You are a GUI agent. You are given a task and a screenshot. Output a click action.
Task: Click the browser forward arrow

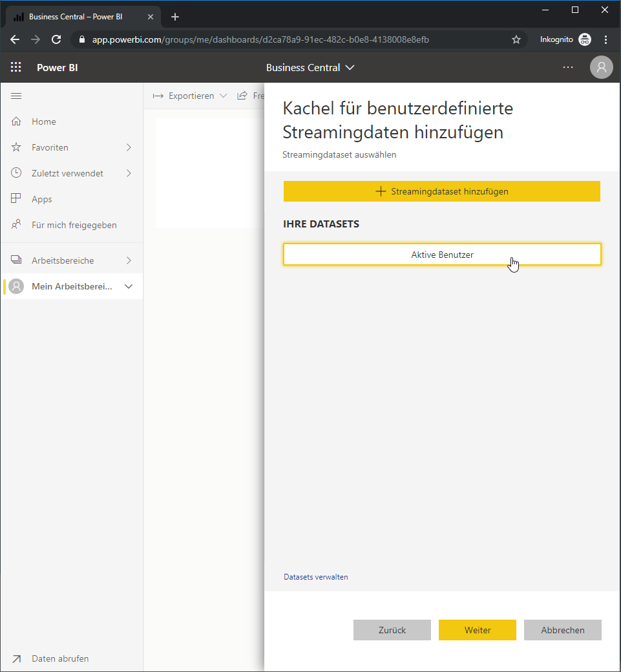coord(36,39)
